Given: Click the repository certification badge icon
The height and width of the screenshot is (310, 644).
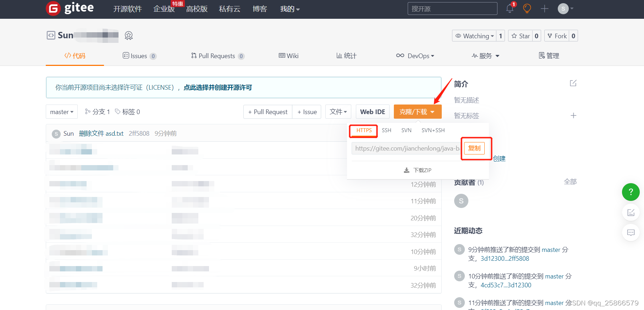Looking at the screenshot, I should coord(129,35).
